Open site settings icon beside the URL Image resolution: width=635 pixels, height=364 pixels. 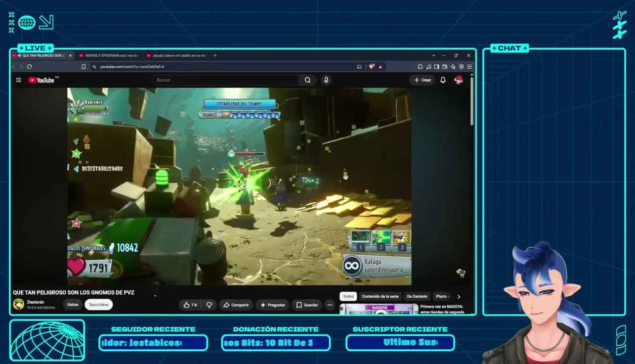coord(94,67)
